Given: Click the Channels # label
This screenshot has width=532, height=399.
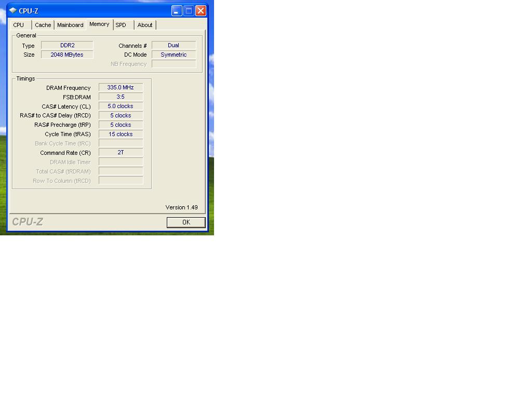Looking at the screenshot, I should (132, 46).
